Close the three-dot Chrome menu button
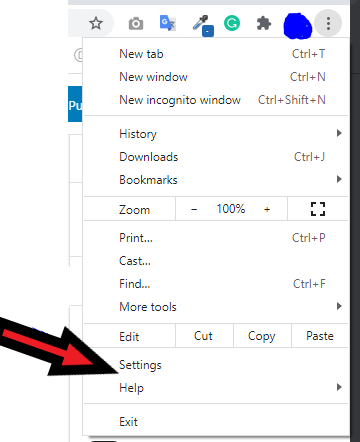This screenshot has height=442, width=360. (x=328, y=23)
